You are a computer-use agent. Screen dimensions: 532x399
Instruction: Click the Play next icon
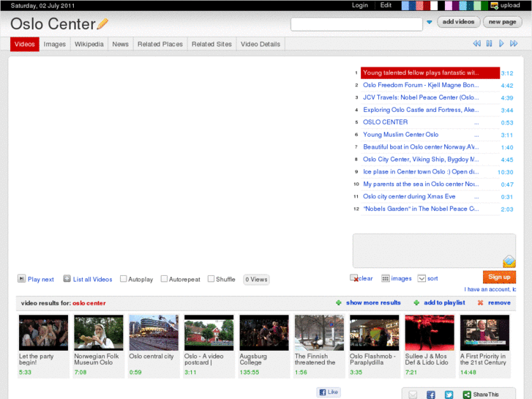point(21,279)
